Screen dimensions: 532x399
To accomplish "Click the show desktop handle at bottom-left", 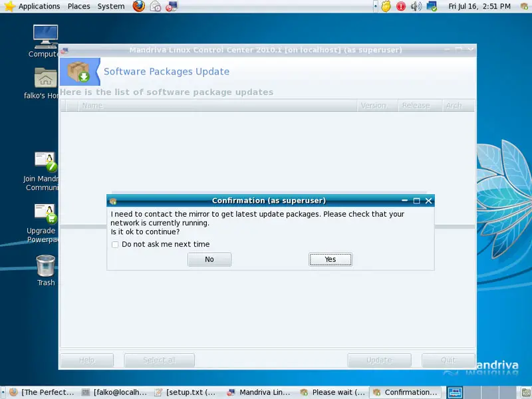I will coord(3,392).
